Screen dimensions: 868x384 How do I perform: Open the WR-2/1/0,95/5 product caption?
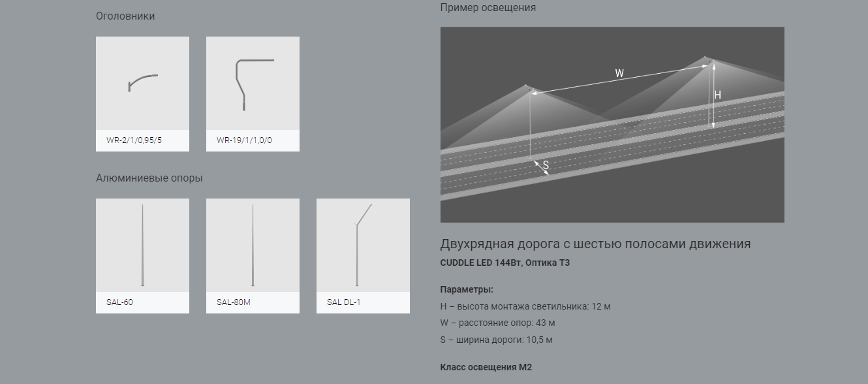[x=134, y=140]
